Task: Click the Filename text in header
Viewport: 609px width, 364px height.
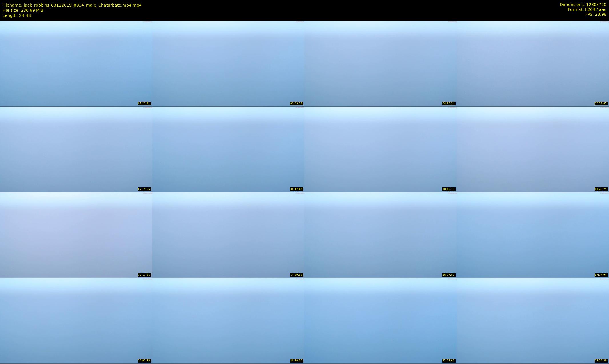Action: (72, 5)
